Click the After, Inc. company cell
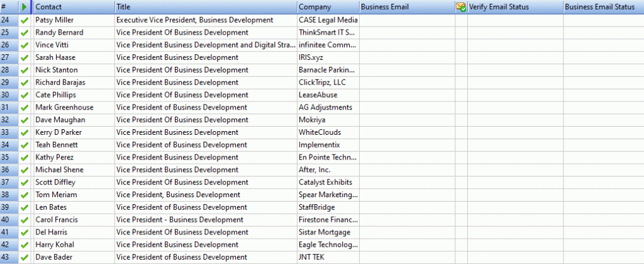Screen dimensions: 644x264 coord(328,170)
